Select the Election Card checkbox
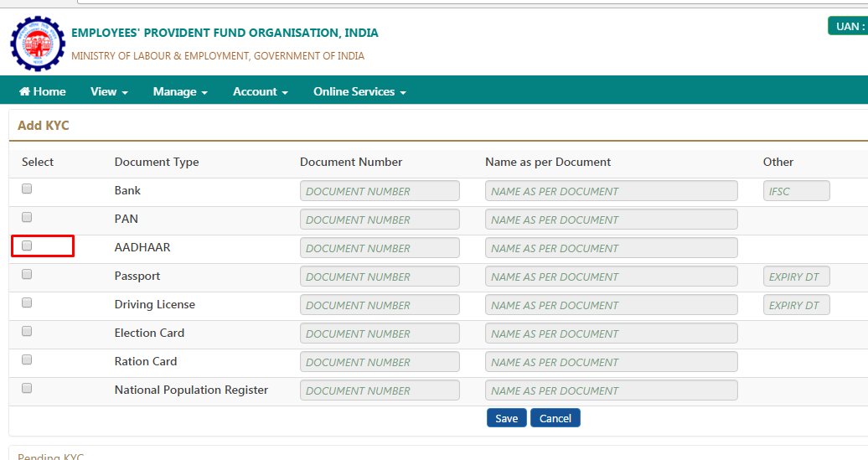 [x=27, y=331]
